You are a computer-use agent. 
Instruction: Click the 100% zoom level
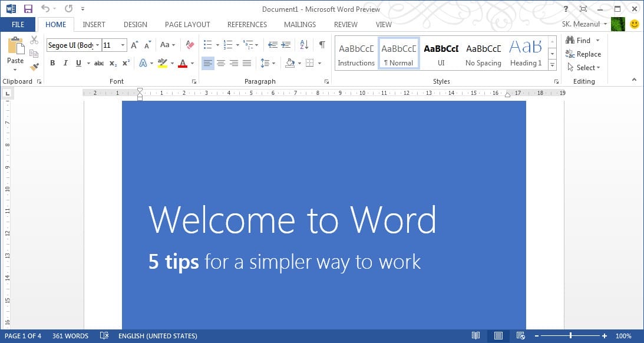[623, 336]
